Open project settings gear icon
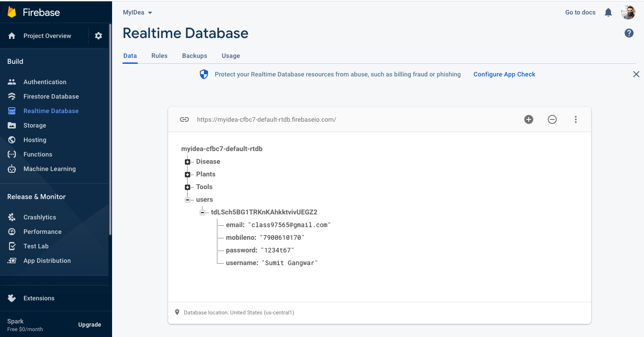This screenshot has width=644, height=337. click(99, 36)
